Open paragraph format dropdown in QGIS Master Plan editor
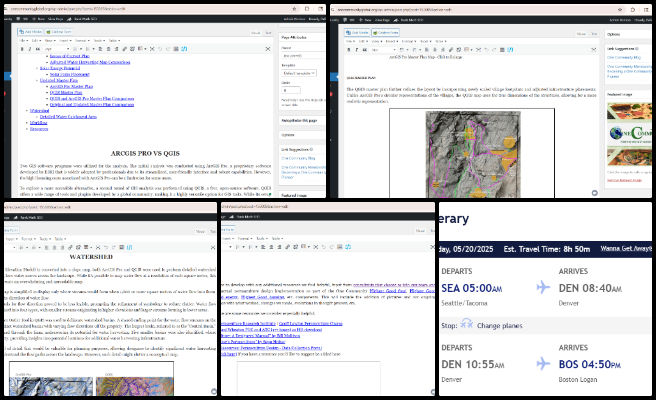Viewport: 656px width, 400px height. (x=383, y=50)
